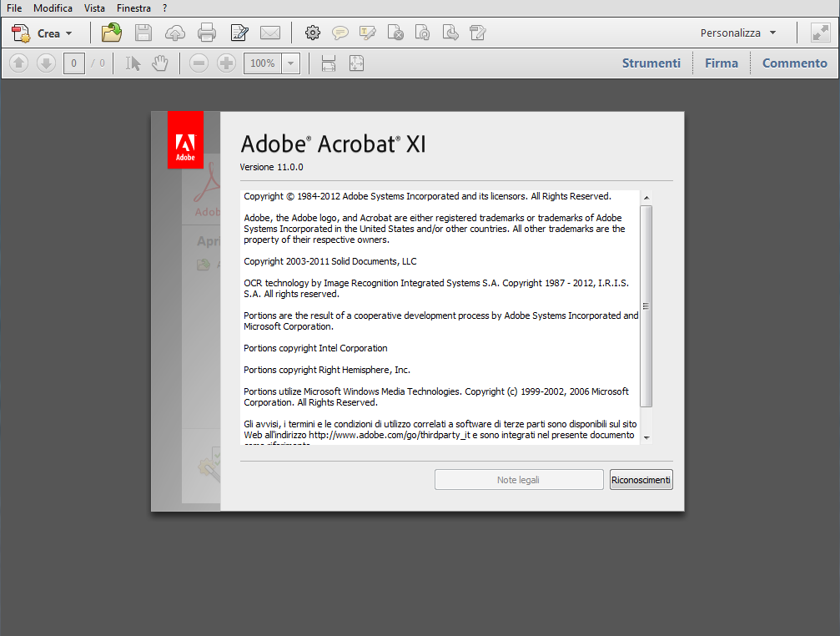Click the zoom out minus button
The width and height of the screenshot is (840, 636).
click(x=199, y=63)
